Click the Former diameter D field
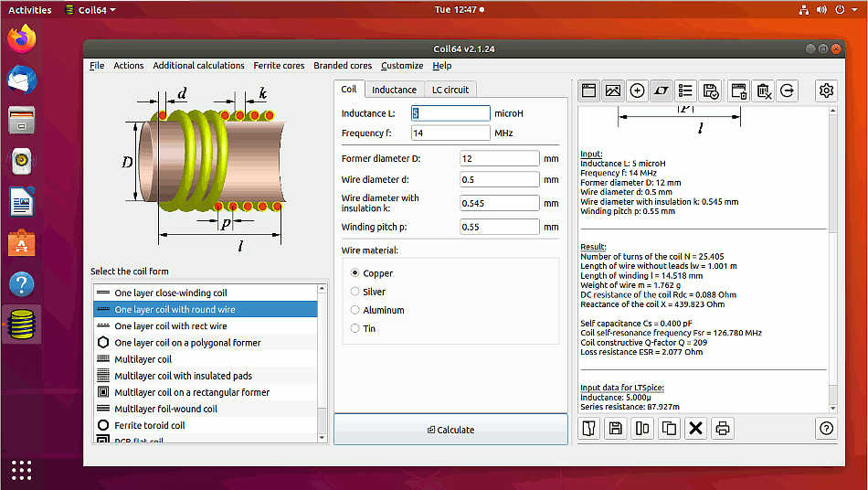868x490 pixels. click(x=499, y=158)
